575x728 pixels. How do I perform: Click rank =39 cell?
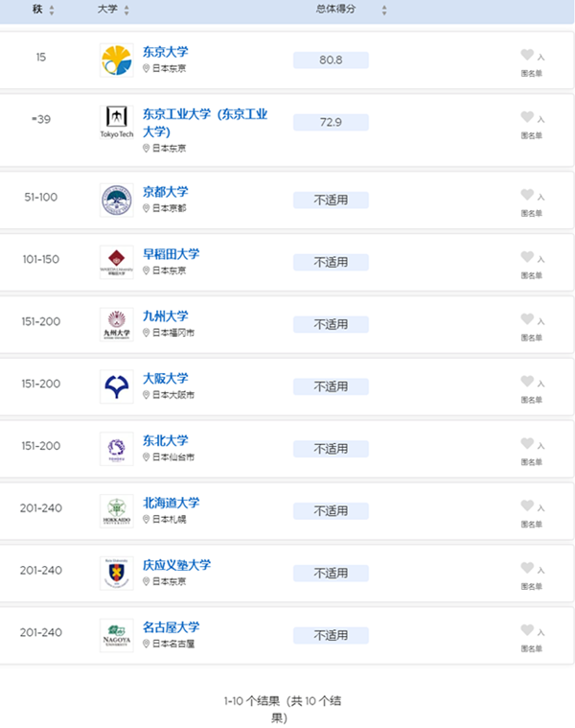[41, 119]
